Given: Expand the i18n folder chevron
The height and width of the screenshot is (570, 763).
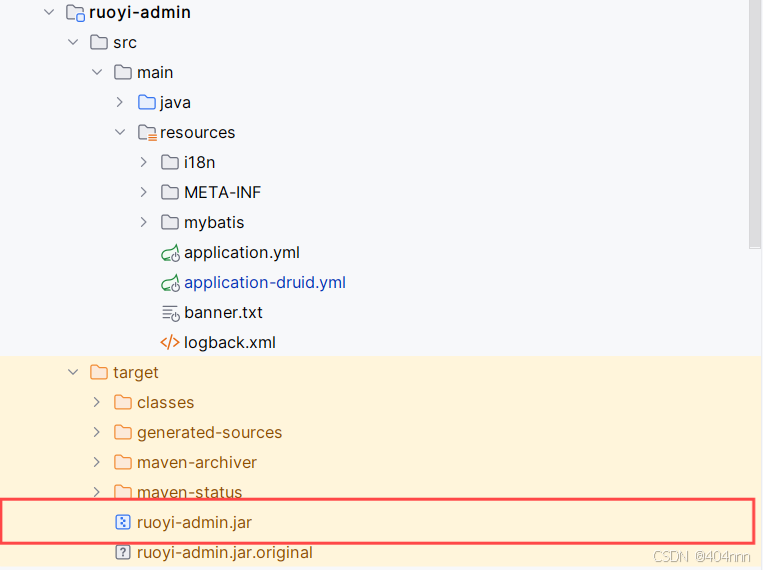Looking at the screenshot, I should [144, 162].
